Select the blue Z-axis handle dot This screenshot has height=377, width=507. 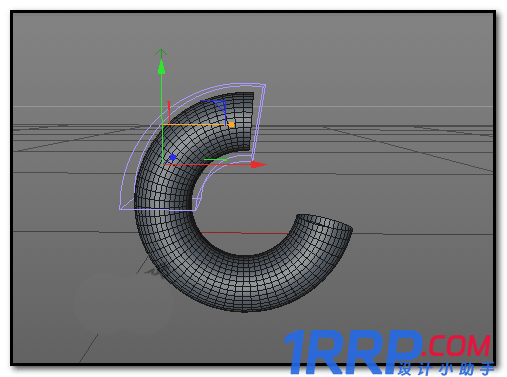[x=173, y=157]
